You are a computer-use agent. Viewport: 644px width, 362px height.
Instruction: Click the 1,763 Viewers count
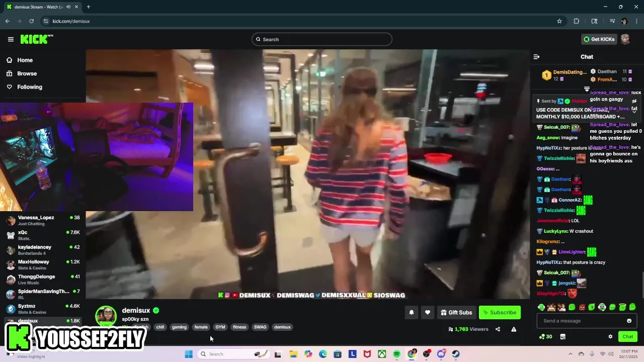[468, 329]
